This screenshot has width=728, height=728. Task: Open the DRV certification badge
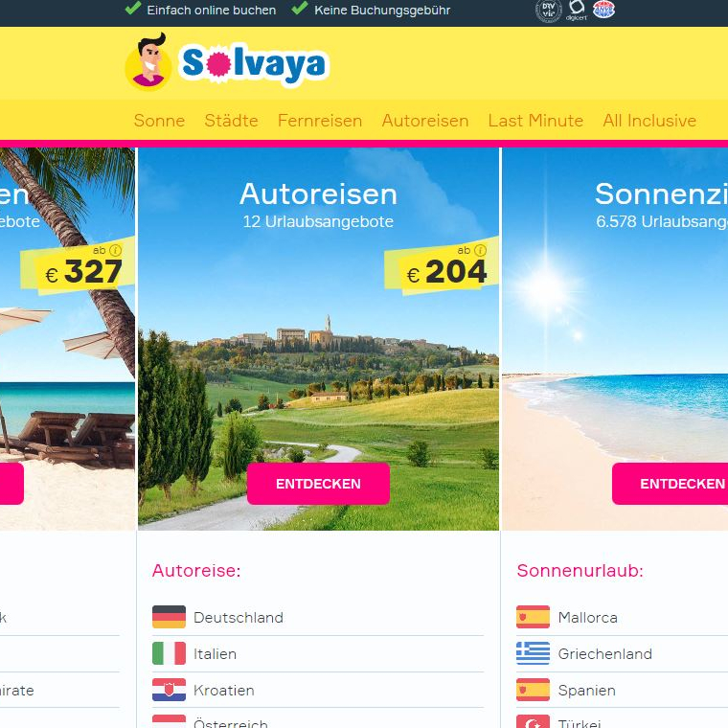tap(549, 11)
